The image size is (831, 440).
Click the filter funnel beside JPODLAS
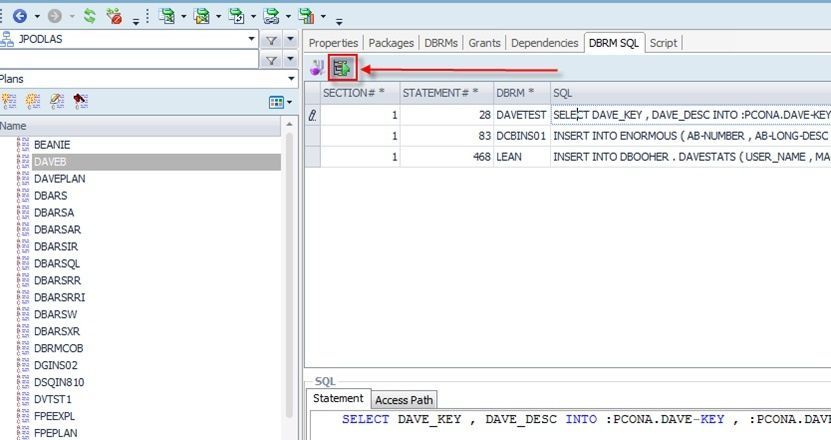coord(271,40)
